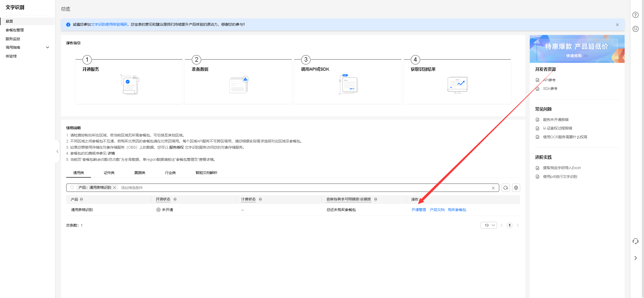Click the help question mark icon

pyautogui.click(x=635, y=15)
